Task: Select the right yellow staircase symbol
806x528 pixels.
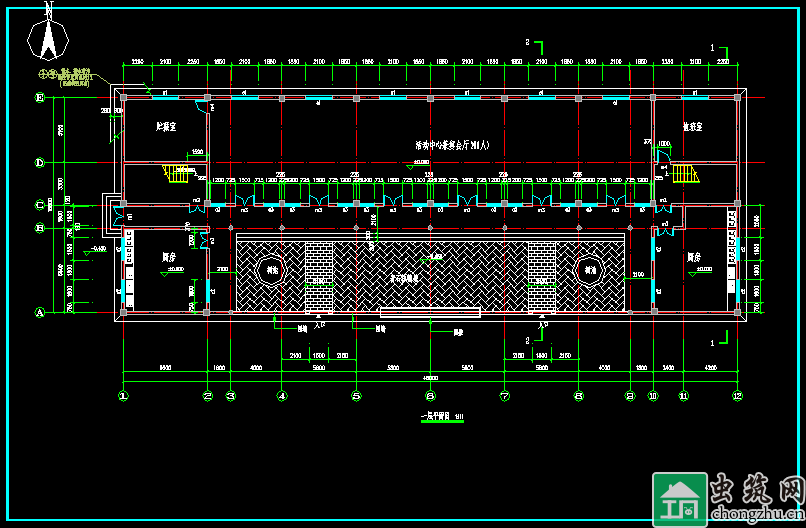Action: click(684, 173)
